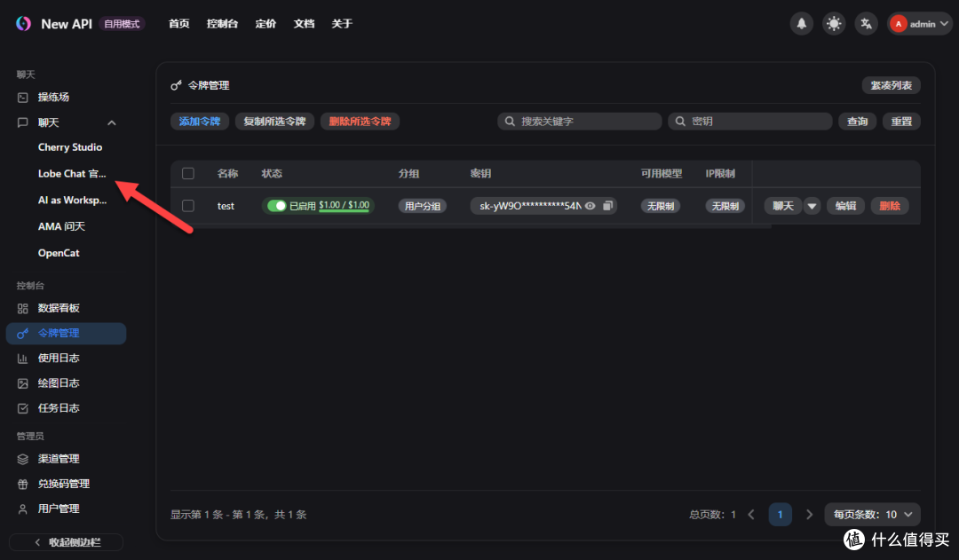Open 控制台 in top navigation
Image resolution: width=959 pixels, height=560 pixels.
pyautogui.click(x=222, y=24)
